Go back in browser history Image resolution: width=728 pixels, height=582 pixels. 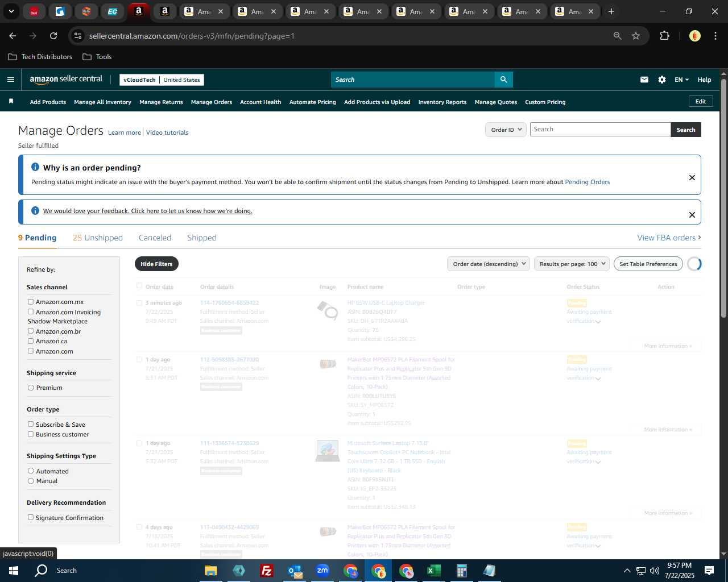click(x=13, y=36)
